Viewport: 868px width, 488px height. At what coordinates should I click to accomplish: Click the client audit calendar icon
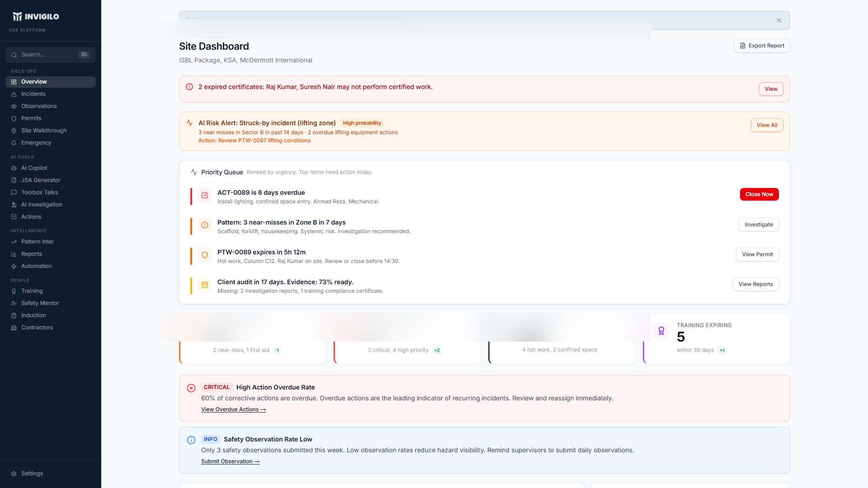(x=205, y=285)
